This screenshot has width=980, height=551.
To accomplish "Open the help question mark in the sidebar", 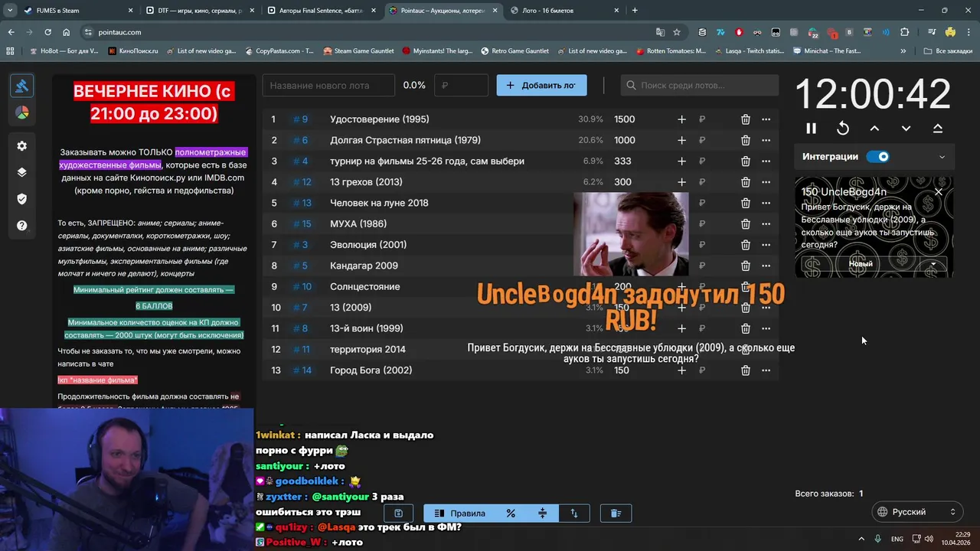I will coord(21,226).
